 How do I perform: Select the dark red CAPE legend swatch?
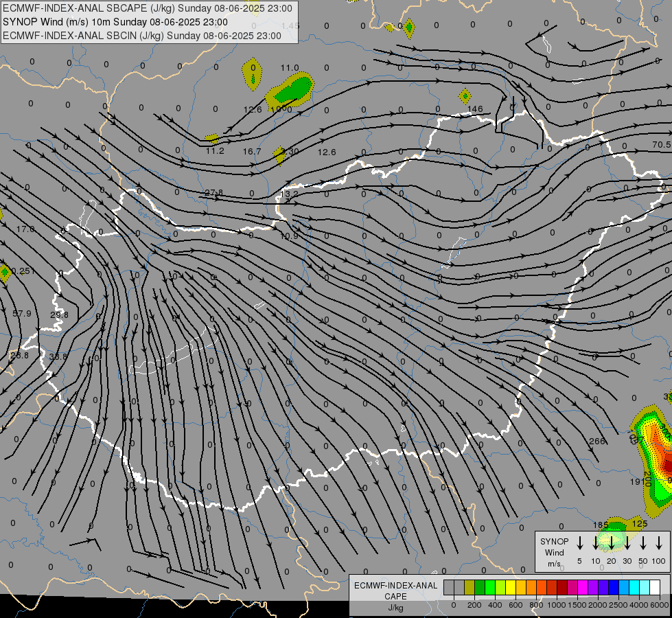pos(562,588)
